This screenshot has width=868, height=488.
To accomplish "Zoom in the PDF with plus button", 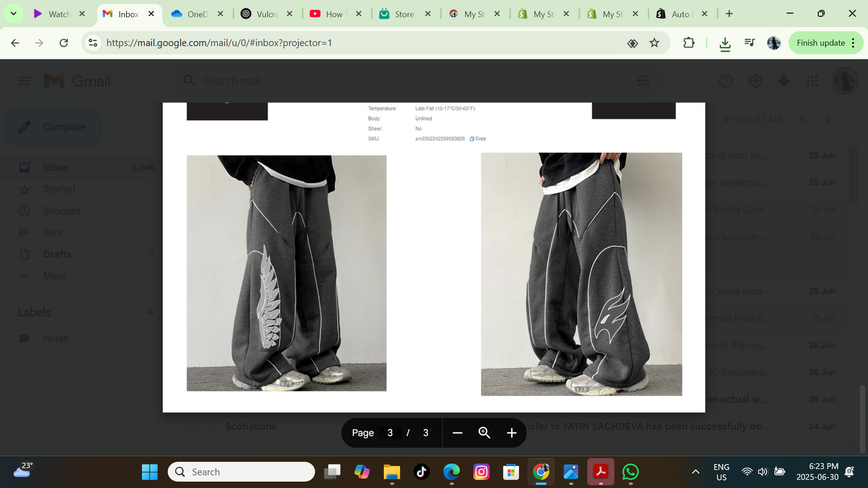I will pyautogui.click(x=512, y=433).
